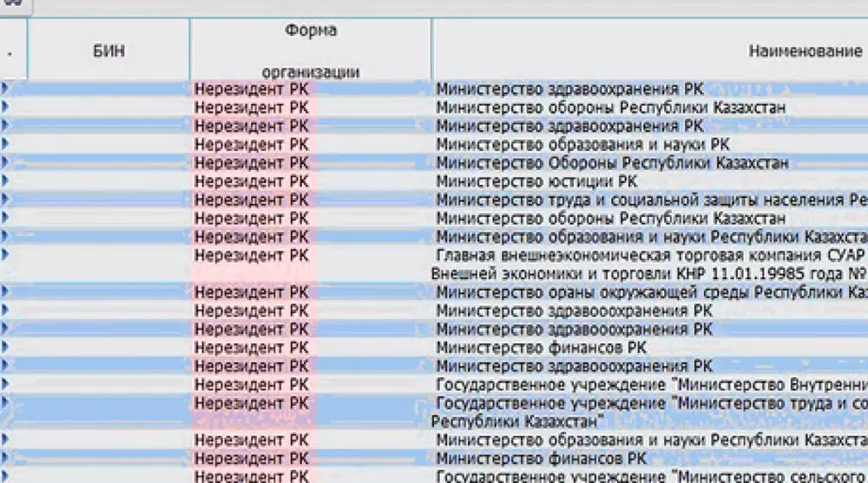Click row marker for Министерство ораны окружающей среды
Image resolution: width=868 pixels, height=483 pixels.
(6, 292)
